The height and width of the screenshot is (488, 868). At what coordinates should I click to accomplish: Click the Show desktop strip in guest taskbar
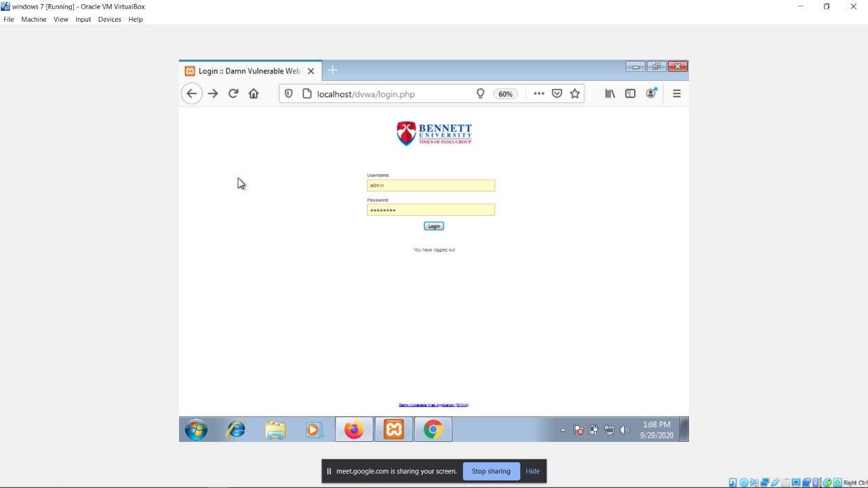click(684, 430)
